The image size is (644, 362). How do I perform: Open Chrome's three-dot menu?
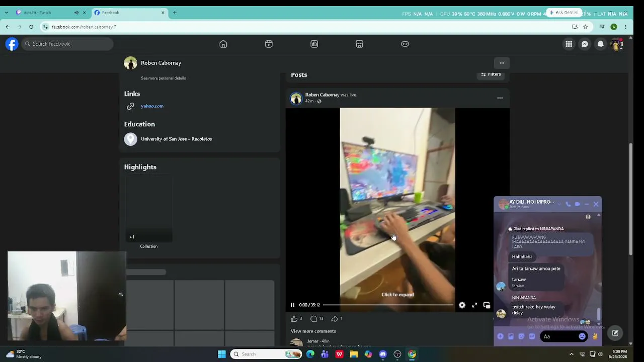(625, 27)
